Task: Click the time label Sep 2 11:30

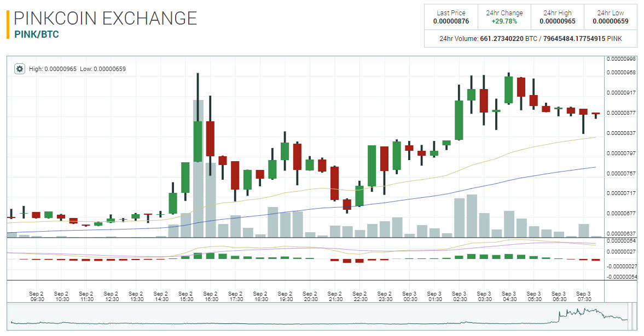Action: [x=86, y=296]
